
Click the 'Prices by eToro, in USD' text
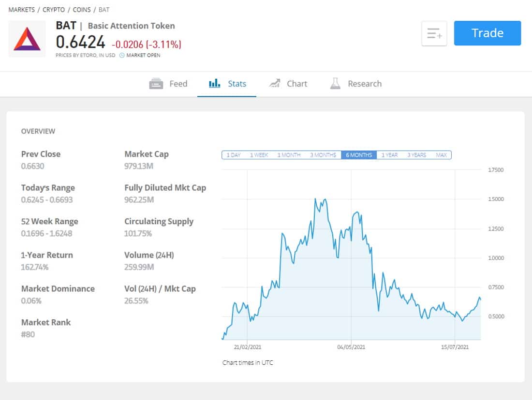[x=86, y=55]
